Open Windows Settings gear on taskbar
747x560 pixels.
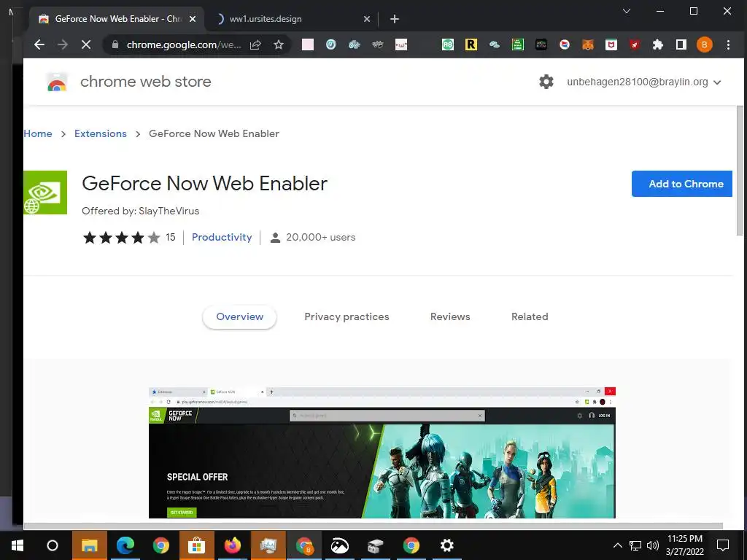447,545
